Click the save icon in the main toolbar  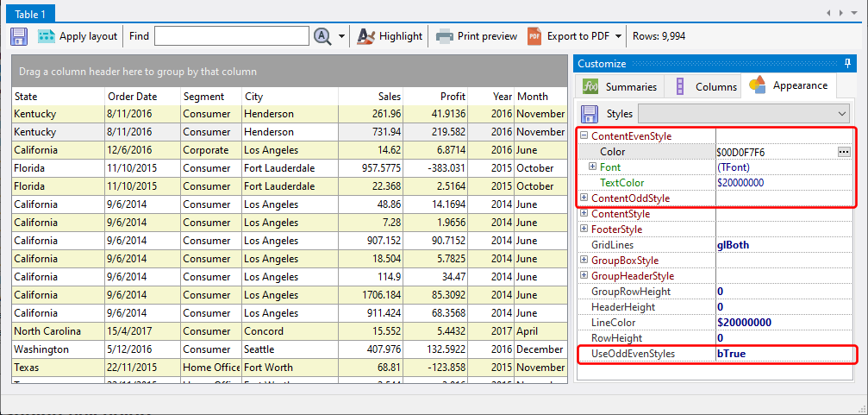click(x=19, y=36)
